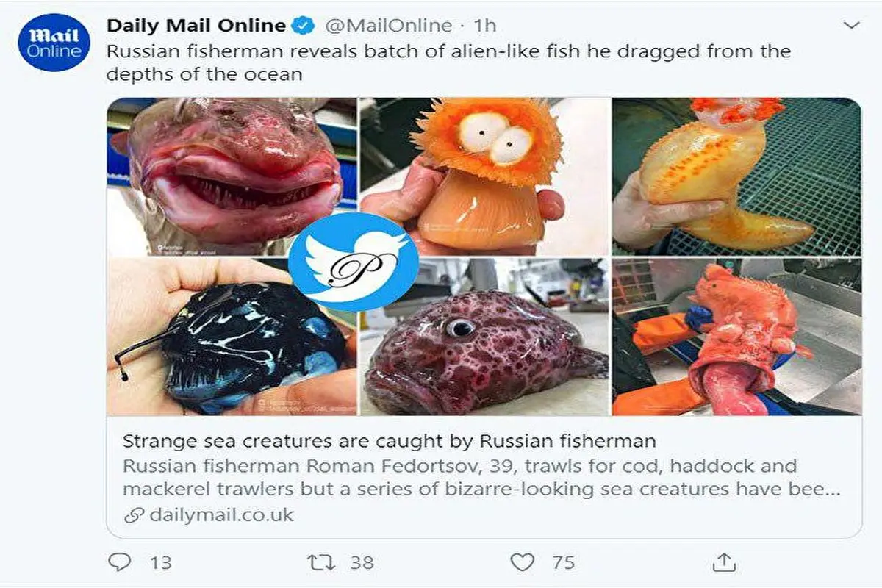This screenshot has width=882, height=588.
Task: Click the blue verified badge
Action: coord(302,26)
